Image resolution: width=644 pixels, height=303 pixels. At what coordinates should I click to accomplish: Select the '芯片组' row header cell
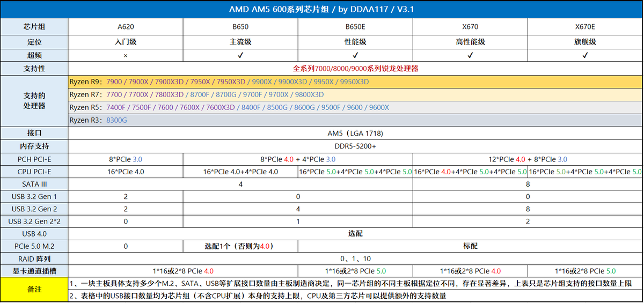click(34, 26)
